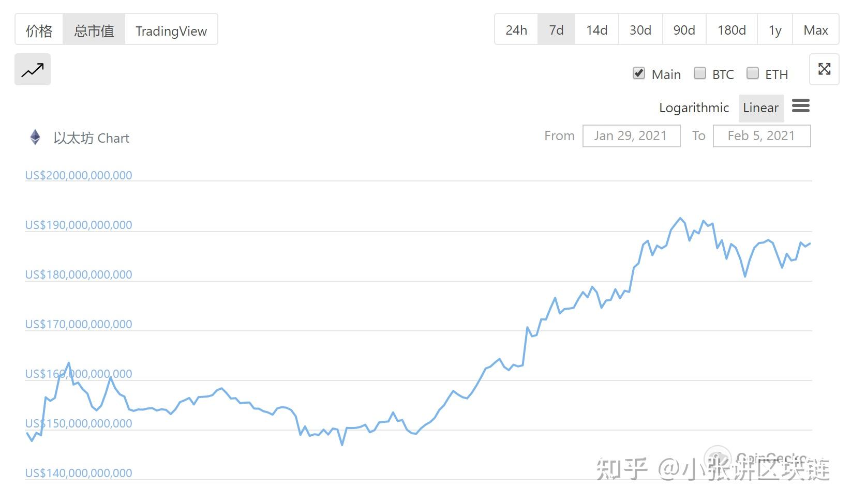851x504 pixels.
Task: Click the US$140,000,000,000 axis label
Action: [x=79, y=473]
